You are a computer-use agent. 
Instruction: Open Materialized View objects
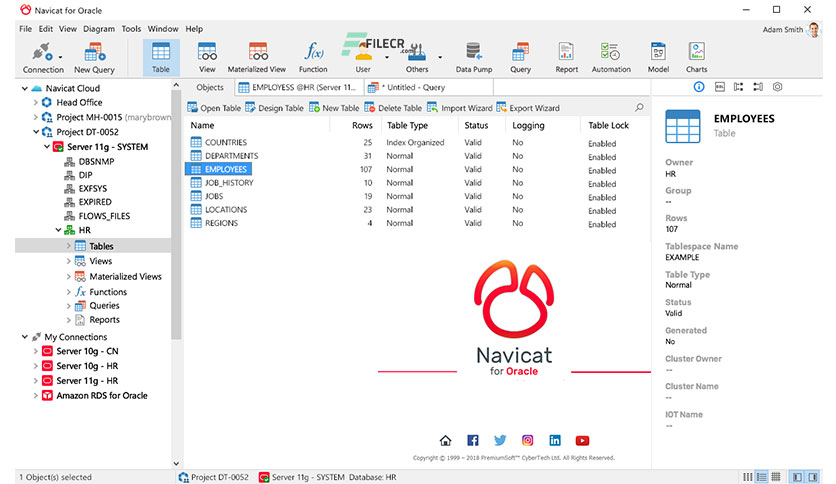point(257,58)
